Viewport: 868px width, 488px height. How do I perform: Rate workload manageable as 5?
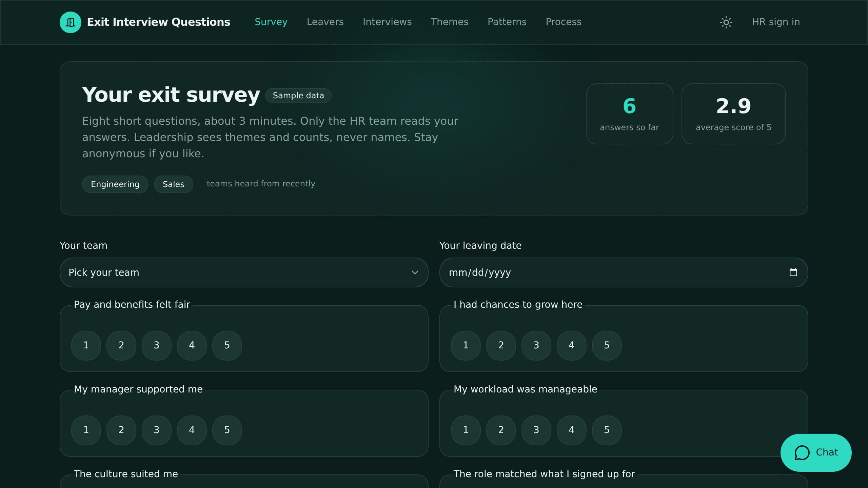(x=607, y=430)
